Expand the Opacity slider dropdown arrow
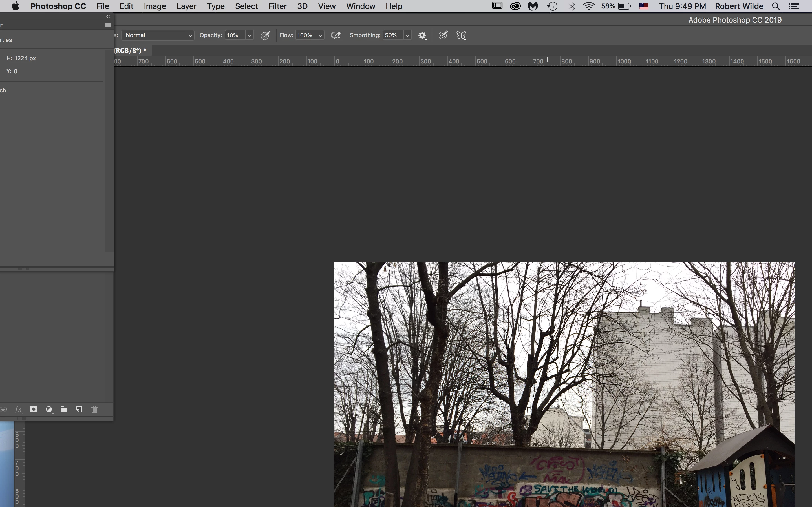Image resolution: width=812 pixels, height=507 pixels. click(250, 35)
